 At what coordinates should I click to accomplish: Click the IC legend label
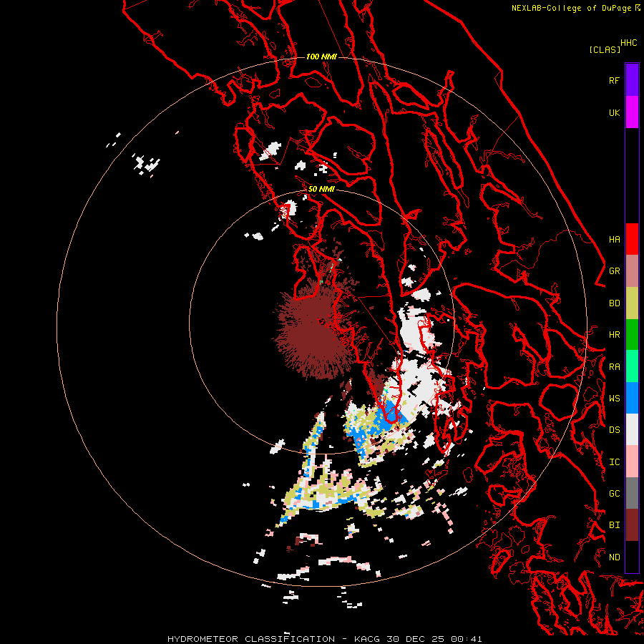tap(615, 462)
